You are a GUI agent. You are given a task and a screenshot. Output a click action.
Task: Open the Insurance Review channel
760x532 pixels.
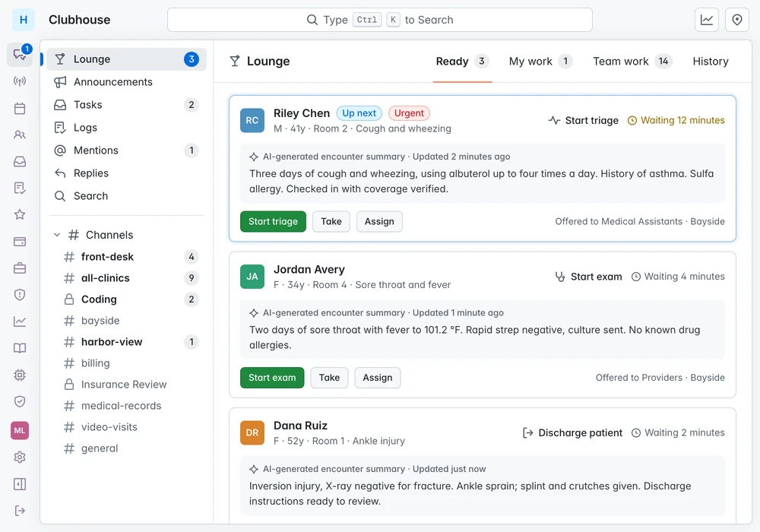tap(131, 385)
